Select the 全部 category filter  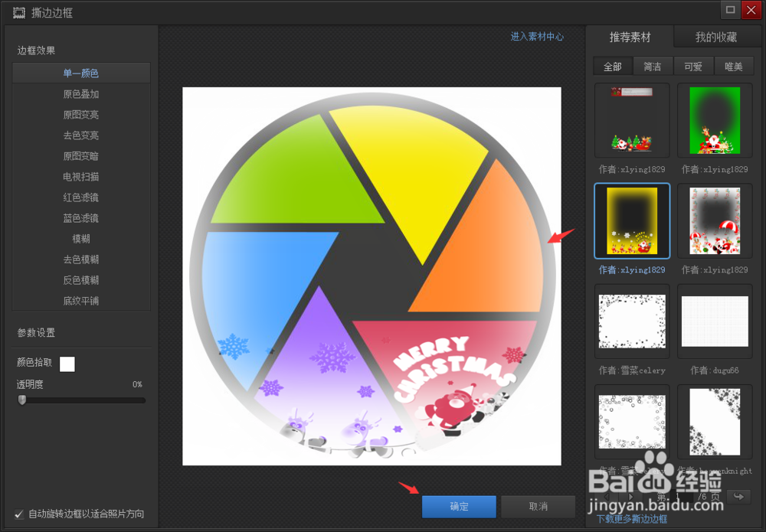click(613, 67)
